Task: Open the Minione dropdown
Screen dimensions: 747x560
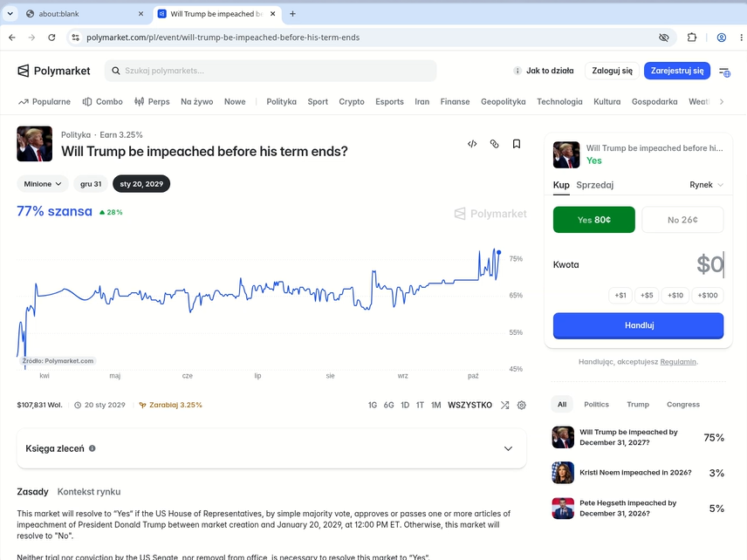Action: tap(43, 184)
